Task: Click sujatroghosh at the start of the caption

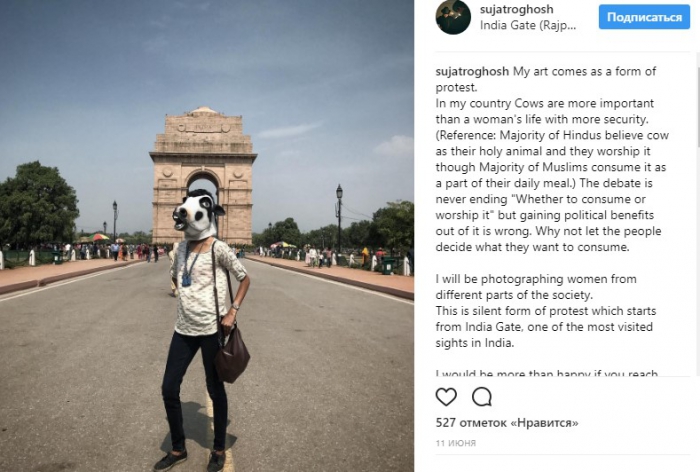Action: 472,71
